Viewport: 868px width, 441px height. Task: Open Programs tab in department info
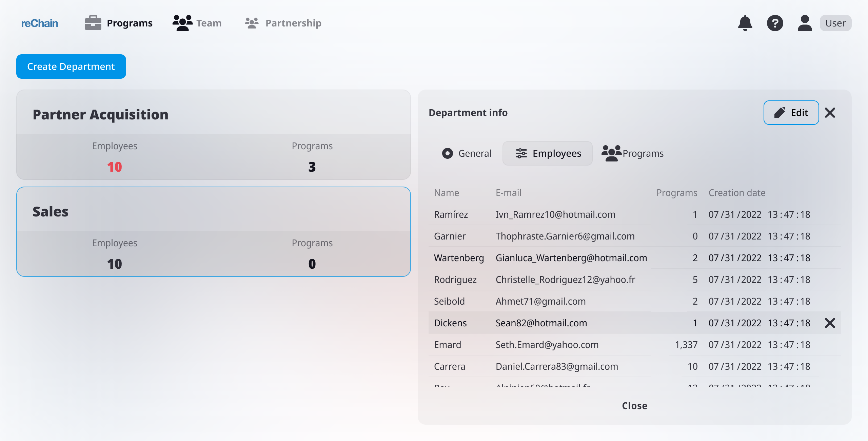click(633, 153)
